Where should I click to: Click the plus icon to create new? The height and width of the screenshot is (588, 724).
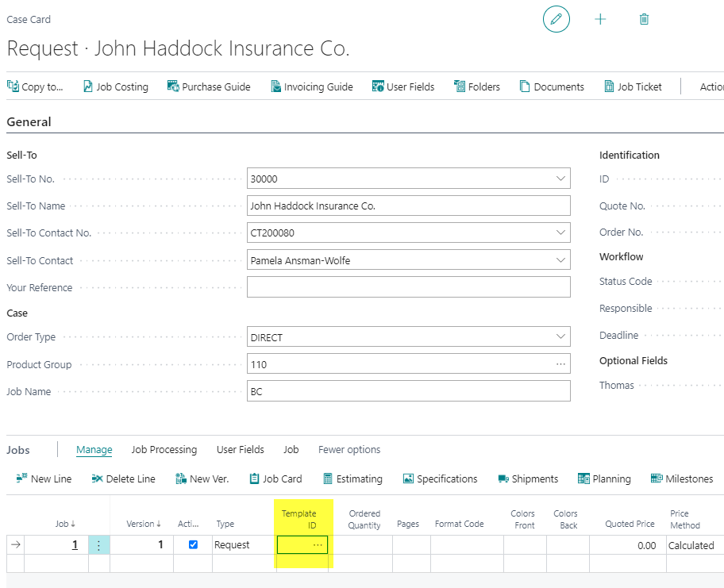pos(600,19)
